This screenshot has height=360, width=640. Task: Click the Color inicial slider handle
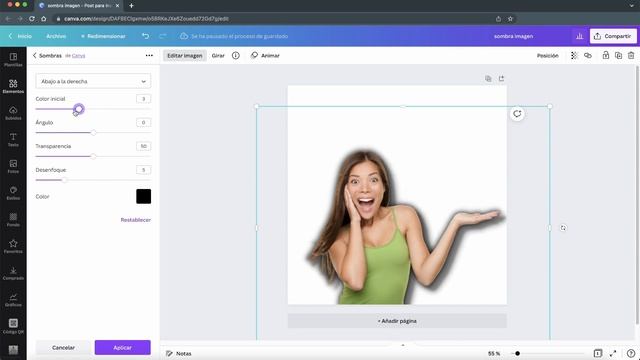[79, 109]
